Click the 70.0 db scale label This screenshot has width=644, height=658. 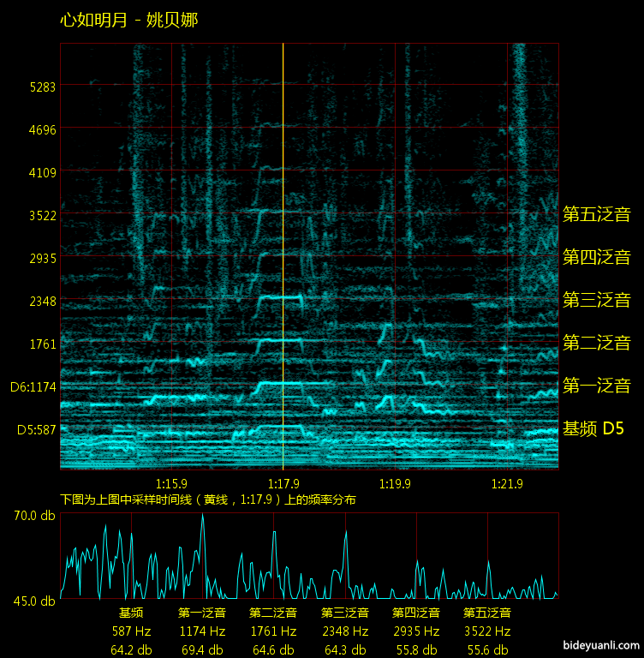pos(34,516)
